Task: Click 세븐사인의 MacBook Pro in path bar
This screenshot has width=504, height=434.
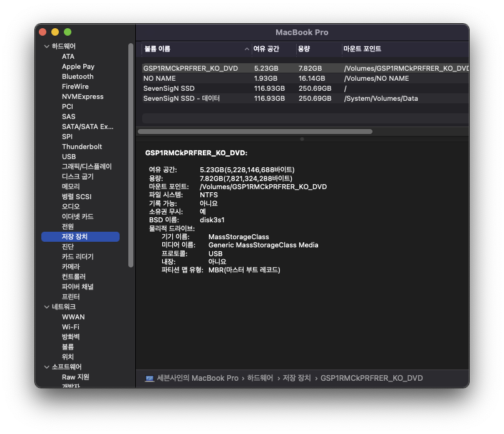Action: 198,378
